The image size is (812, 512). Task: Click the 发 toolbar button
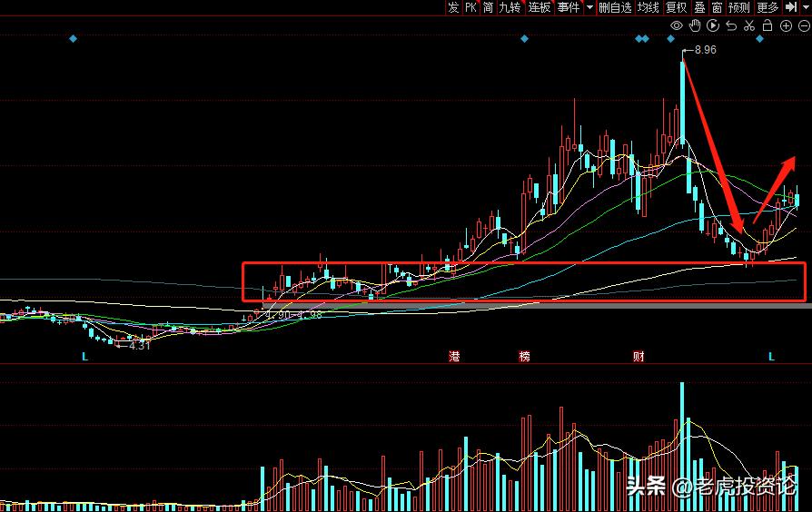pyautogui.click(x=453, y=7)
